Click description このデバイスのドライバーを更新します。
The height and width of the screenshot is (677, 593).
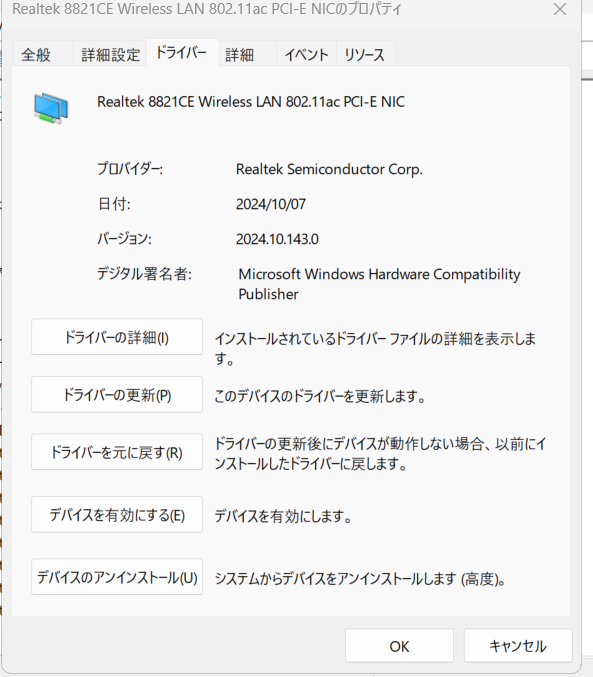(320, 396)
